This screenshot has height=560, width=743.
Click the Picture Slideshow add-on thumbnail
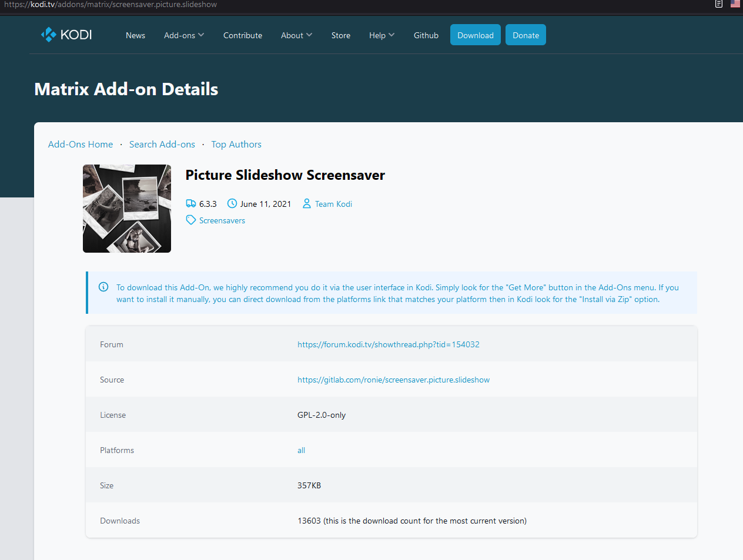[127, 209]
